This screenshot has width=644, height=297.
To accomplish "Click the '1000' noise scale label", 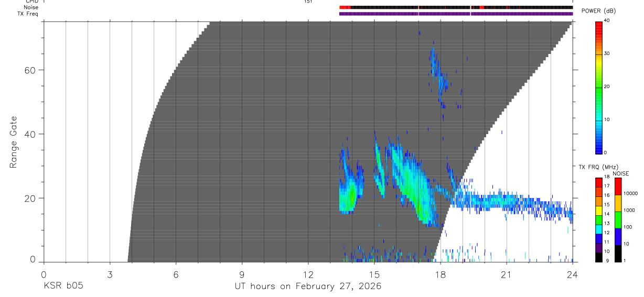I will pos(629,210).
